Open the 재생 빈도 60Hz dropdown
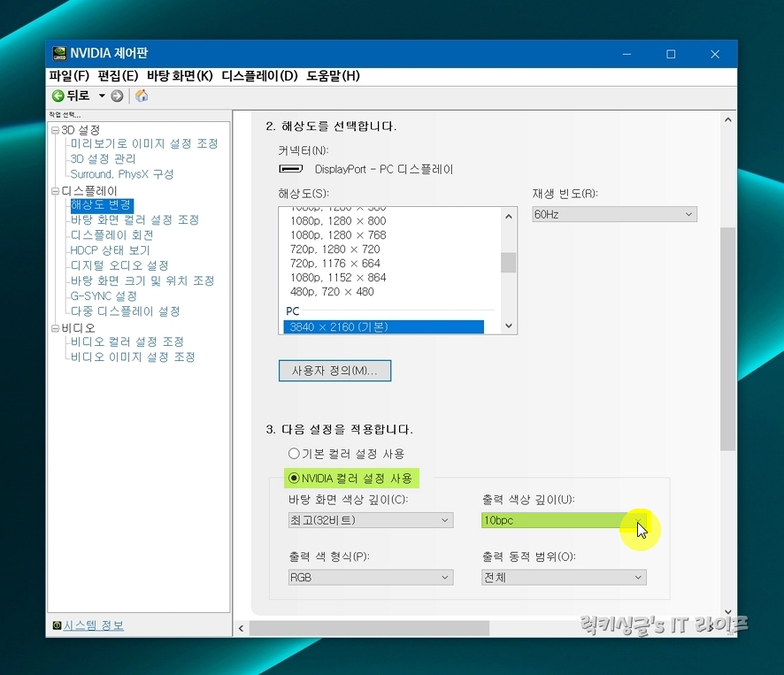The width and height of the screenshot is (784, 675). 689,214
